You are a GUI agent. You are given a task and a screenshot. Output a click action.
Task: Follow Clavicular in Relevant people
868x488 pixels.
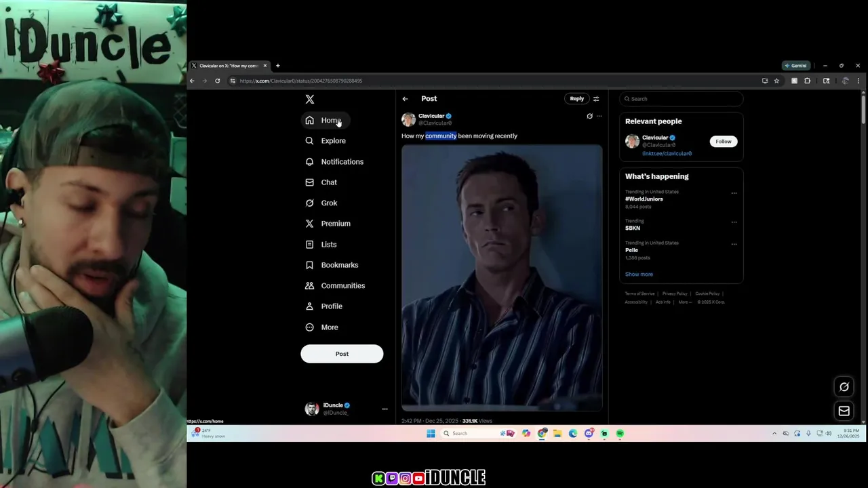pos(724,142)
